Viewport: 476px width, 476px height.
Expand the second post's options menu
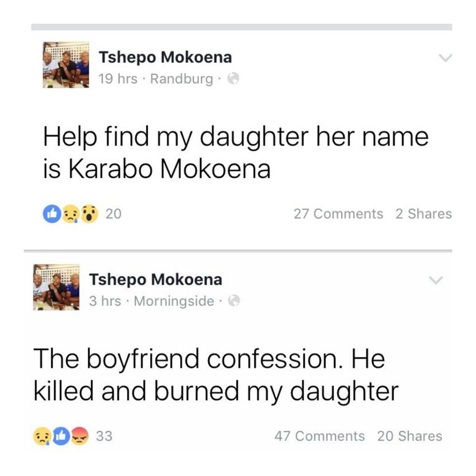(x=436, y=279)
